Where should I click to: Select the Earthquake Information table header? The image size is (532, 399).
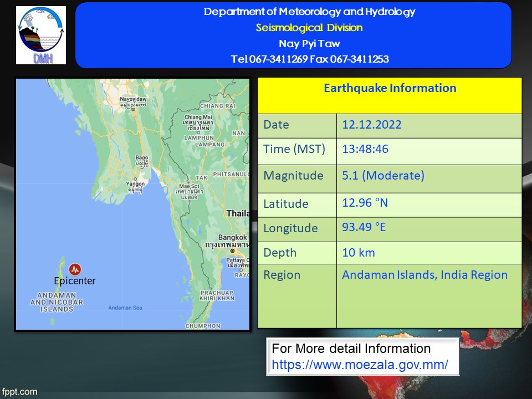click(390, 89)
